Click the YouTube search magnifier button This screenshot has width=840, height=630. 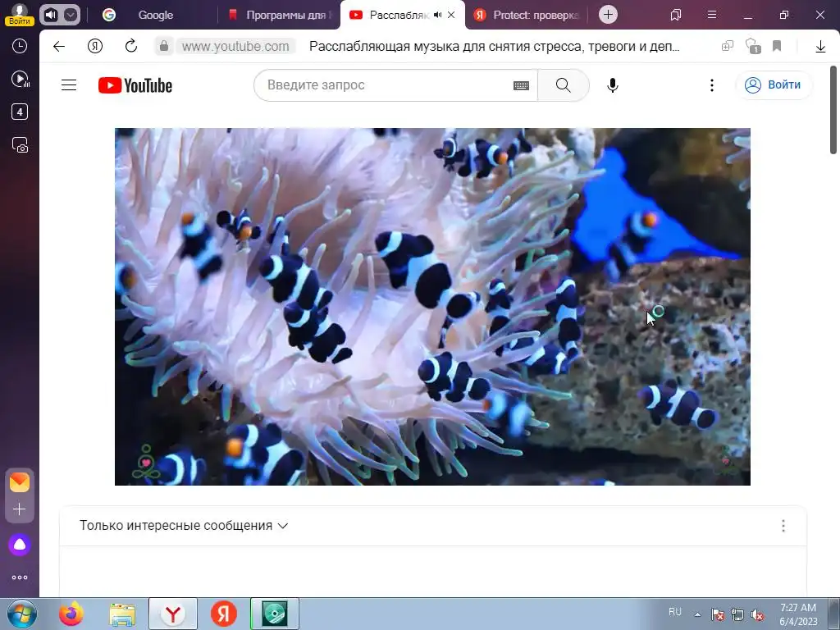(x=563, y=85)
